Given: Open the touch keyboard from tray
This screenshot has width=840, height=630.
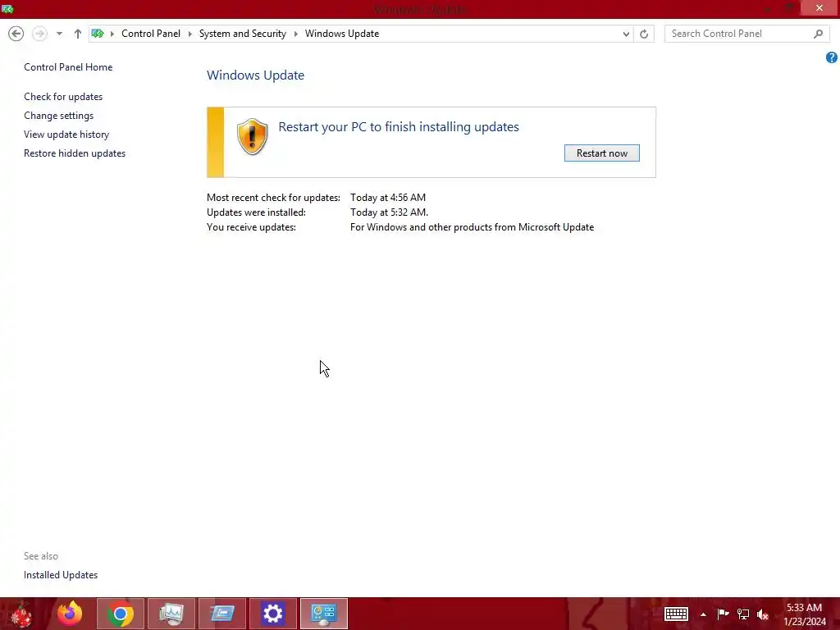Looking at the screenshot, I should point(676,614).
